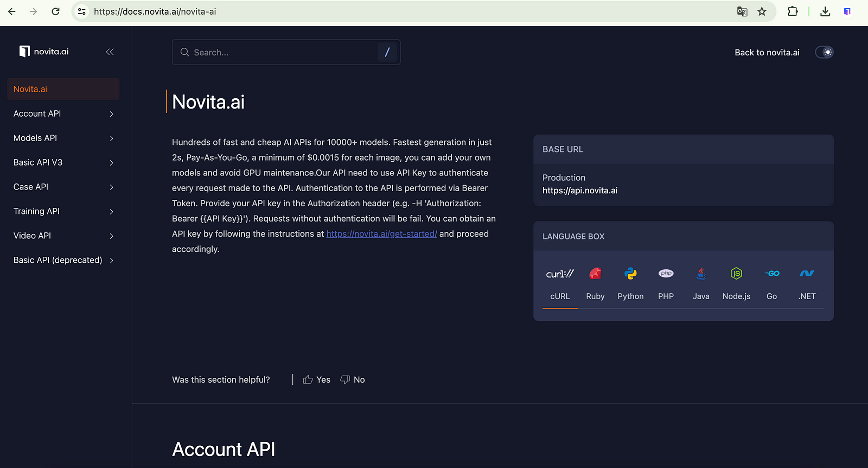This screenshot has height=468, width=868.
Task: Open the novita.ai/get-started link
Action: point(381,233)
